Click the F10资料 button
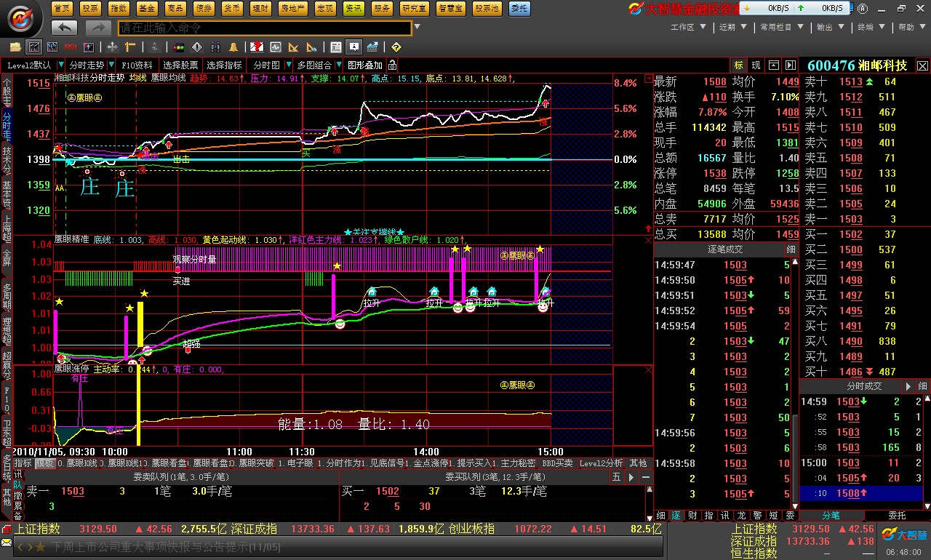Image resolution: width=931 pixels, height=560 pixels. tap(137, 65)
